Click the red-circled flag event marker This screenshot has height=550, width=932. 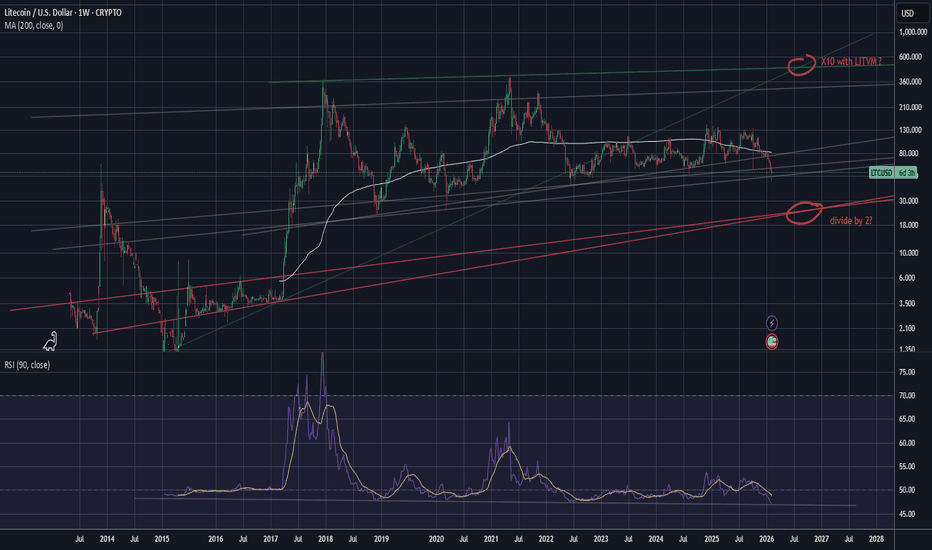point(772,341)
